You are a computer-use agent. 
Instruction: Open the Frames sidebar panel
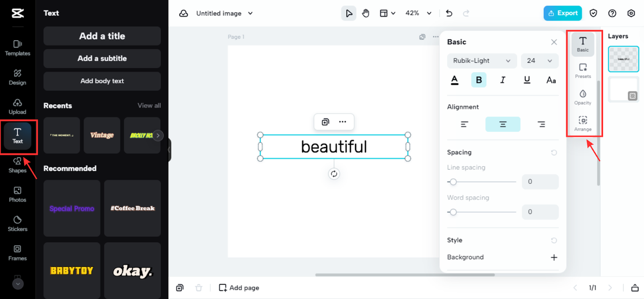(18, 253)
